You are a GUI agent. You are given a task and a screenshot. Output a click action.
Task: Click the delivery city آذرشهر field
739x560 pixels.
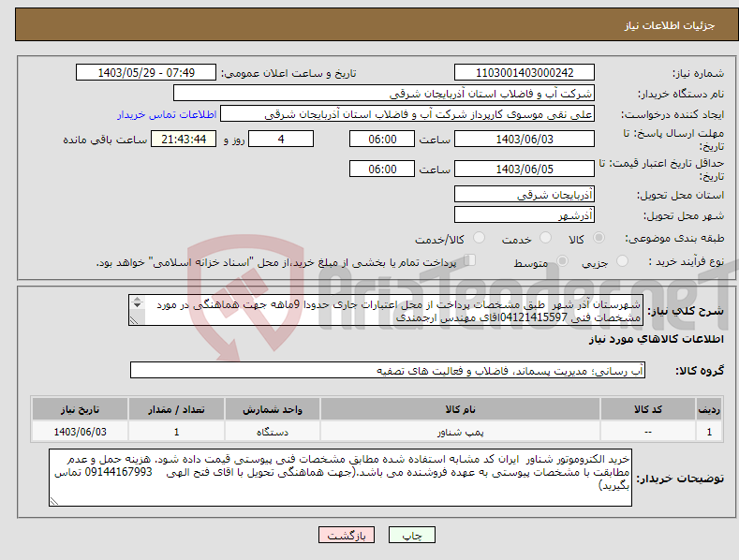[525, 215]
